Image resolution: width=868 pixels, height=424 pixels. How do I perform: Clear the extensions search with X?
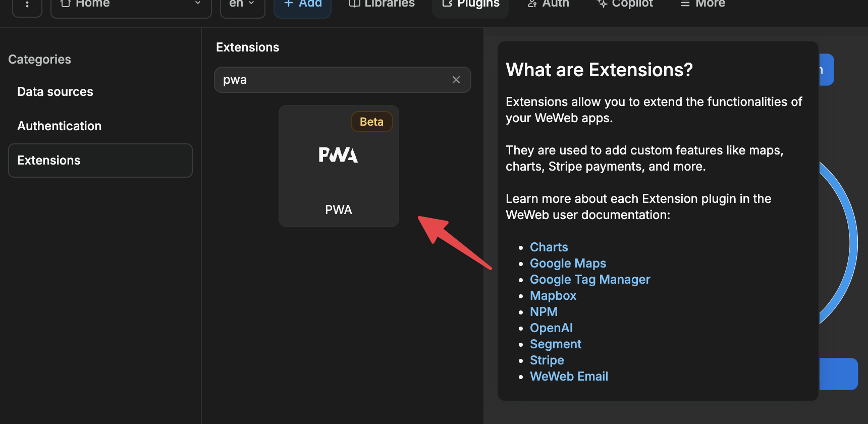[456, 80]
